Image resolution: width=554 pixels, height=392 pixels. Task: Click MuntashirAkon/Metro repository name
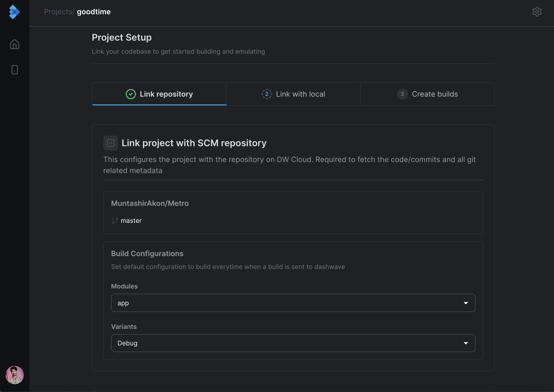pos(150,203)
